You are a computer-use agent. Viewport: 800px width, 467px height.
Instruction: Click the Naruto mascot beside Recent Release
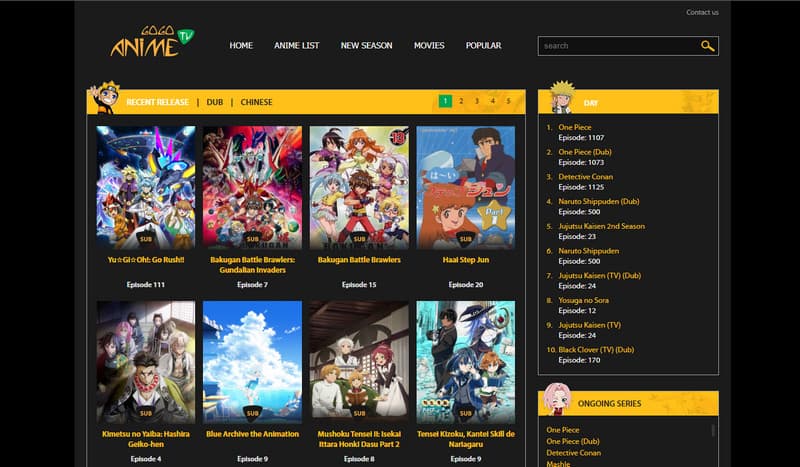tap(105, 97)
